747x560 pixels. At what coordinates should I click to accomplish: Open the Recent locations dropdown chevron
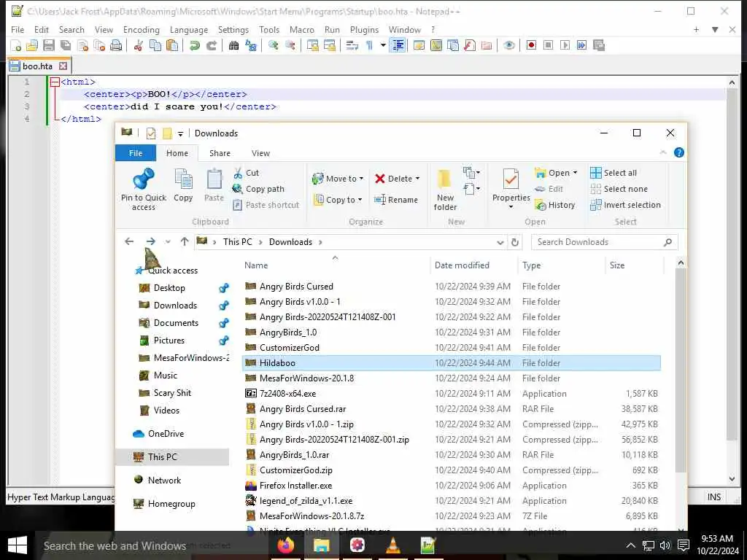tap(168, 242)
